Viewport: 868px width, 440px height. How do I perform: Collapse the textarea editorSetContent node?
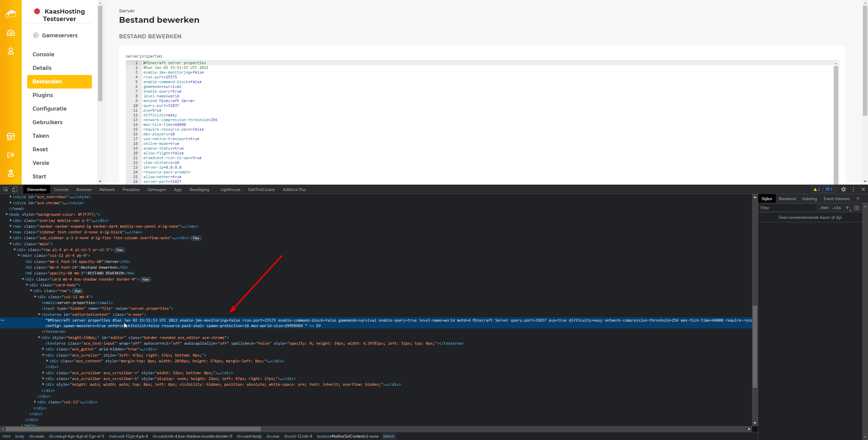39,314
